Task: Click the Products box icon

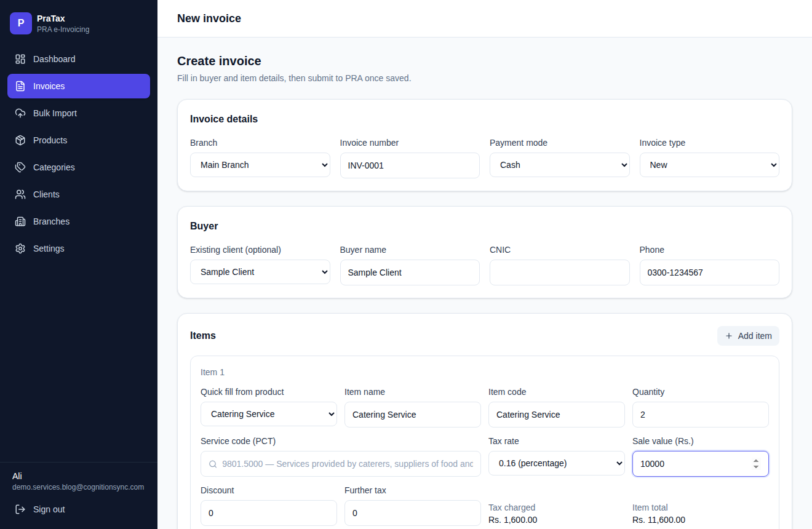Action: [x=20, y=140]
